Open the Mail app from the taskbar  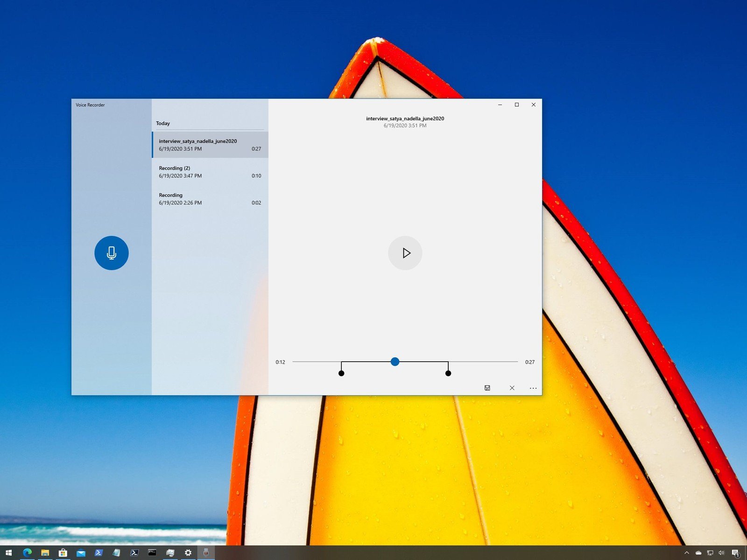(80, 552)
